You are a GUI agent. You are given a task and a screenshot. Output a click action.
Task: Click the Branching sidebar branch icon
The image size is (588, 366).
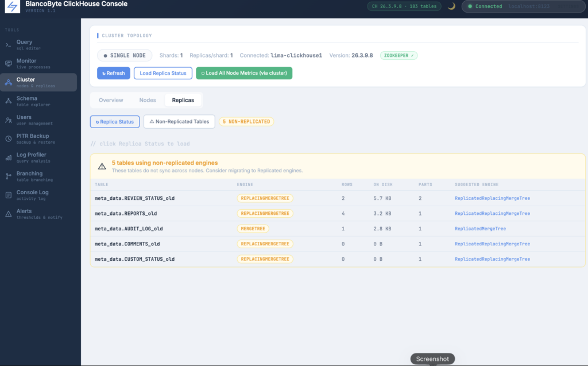[8, 176]
